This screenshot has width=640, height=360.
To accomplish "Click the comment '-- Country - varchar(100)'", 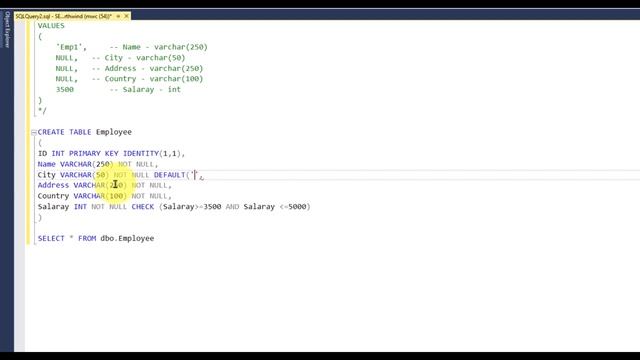I will pyautogui.click(x=147, y=79).
